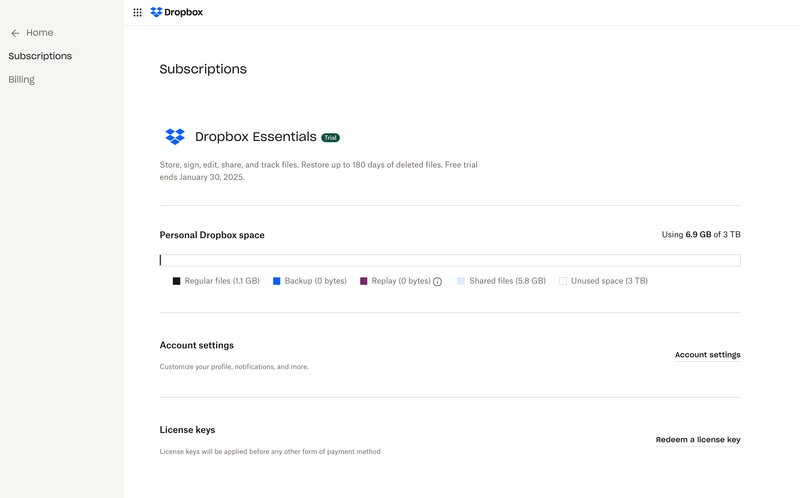The height and width of the screenshot is (498, 800).
Task: Click the Trial badge
Action: [330, 138]
